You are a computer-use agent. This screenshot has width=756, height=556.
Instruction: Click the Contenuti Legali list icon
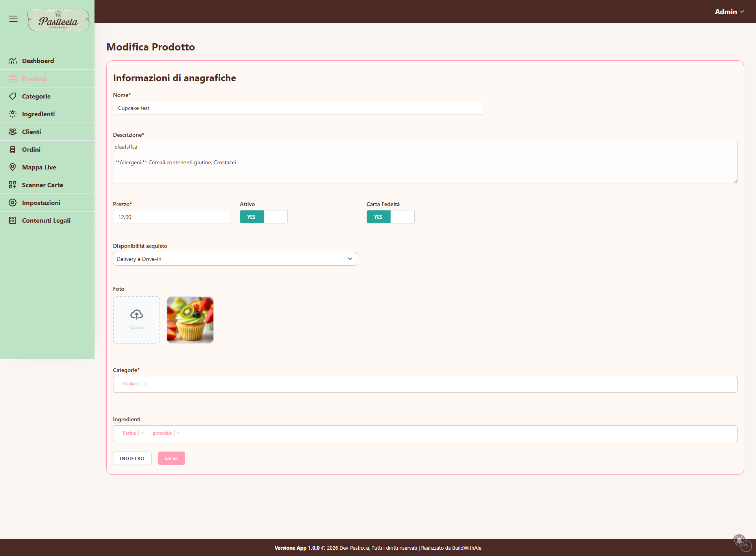[13, 220]
